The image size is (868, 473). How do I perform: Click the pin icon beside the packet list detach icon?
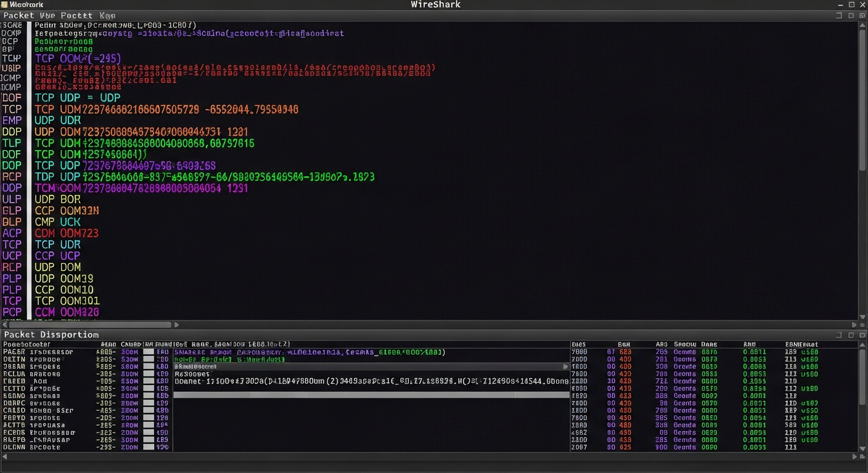click(x=862, y=15)
